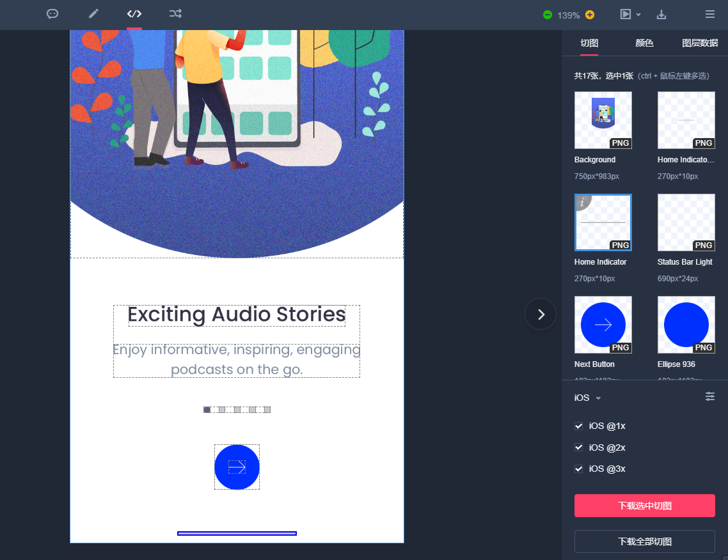This screenshot has width=728, height=560.
Task: Click the download icon in the top bar
Action: pyautogui.click(x=661, y=15)
